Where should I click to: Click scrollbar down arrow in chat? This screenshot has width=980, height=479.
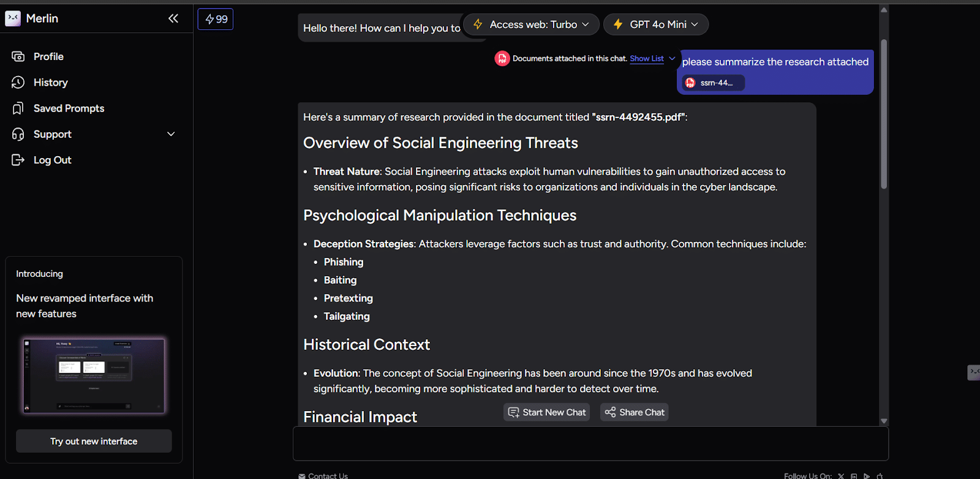[884, 421]
